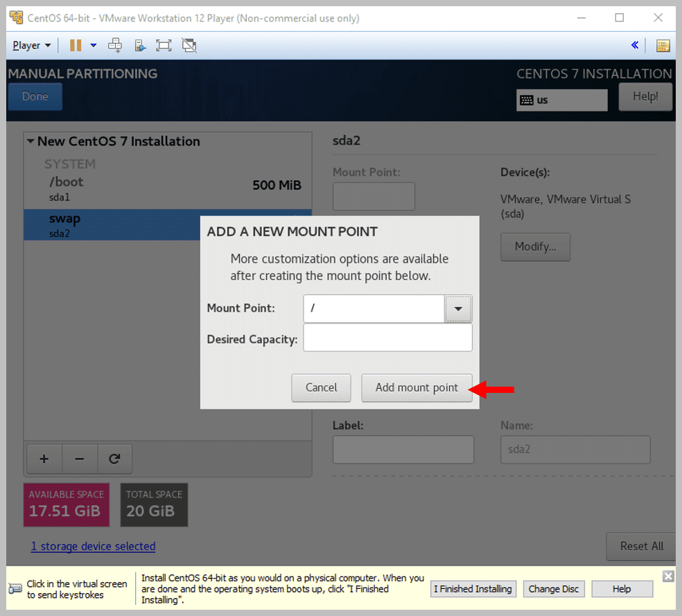Click the Name field showing sda2
This screenshot has height=616, width=682.
[575, 450]
